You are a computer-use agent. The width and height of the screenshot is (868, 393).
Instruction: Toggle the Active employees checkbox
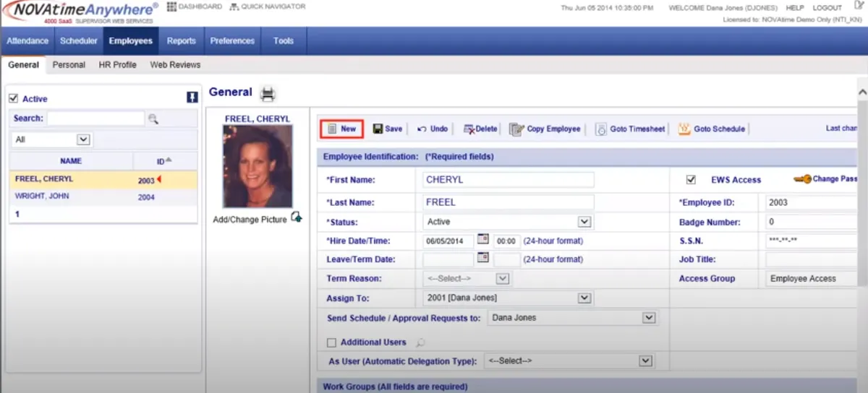pos(13,99)
